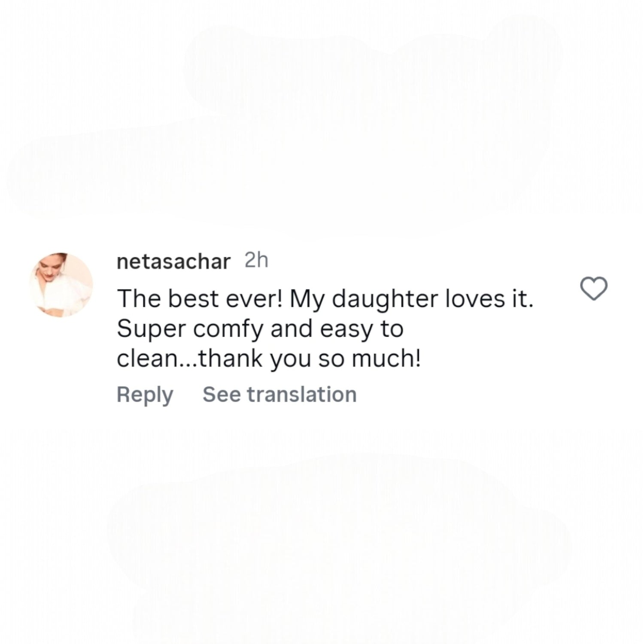Screen dimensions: 644x644
Task: Visit the commenter's profile via the username
Action: click(173, 261)
